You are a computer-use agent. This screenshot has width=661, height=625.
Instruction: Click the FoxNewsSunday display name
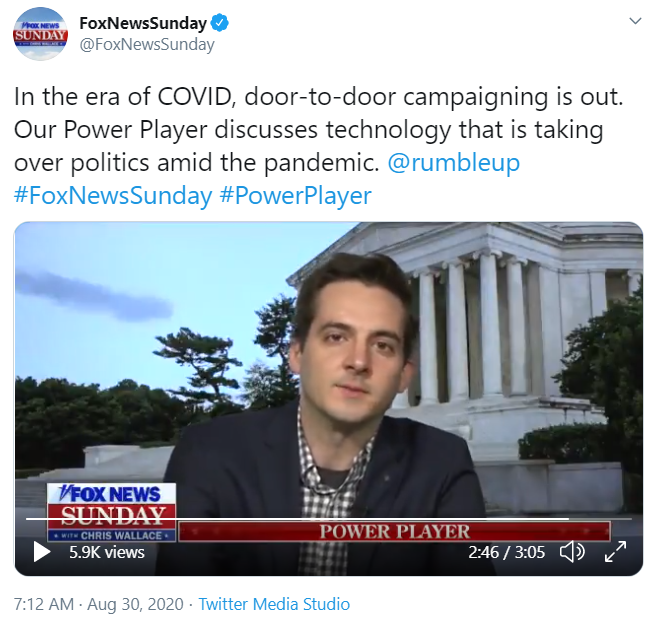point(143,23)
